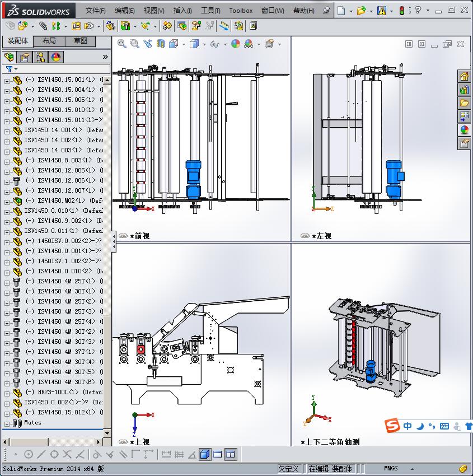This screenshot has height=476, width=473.
Task: Toggle the quadrant snap icon
Action: 54,454
